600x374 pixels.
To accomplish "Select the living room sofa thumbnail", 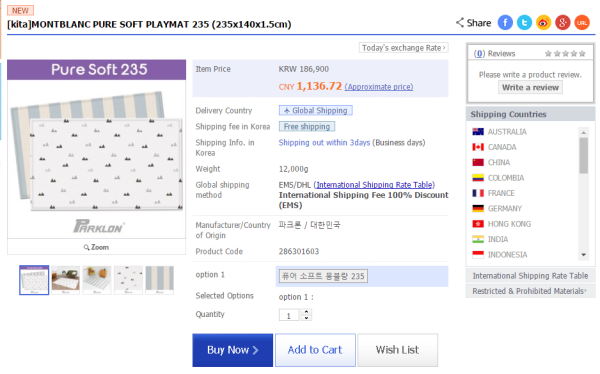I will (x=65, y=280).
